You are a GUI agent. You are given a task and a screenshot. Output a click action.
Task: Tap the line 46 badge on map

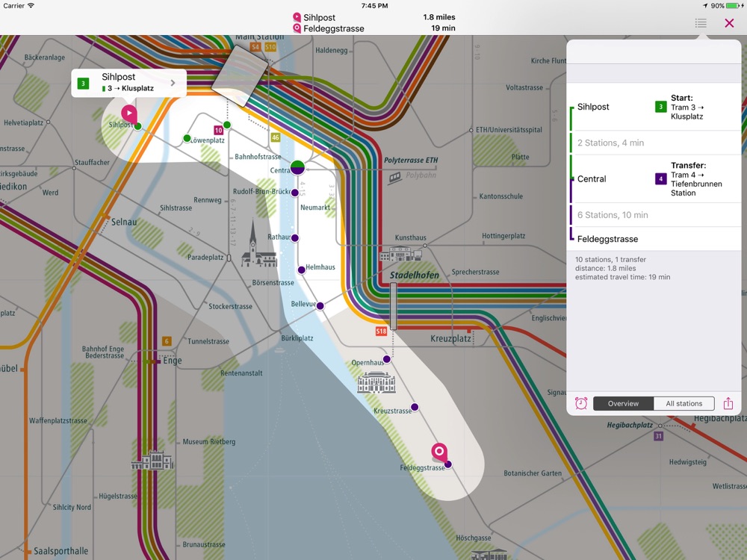276,137
